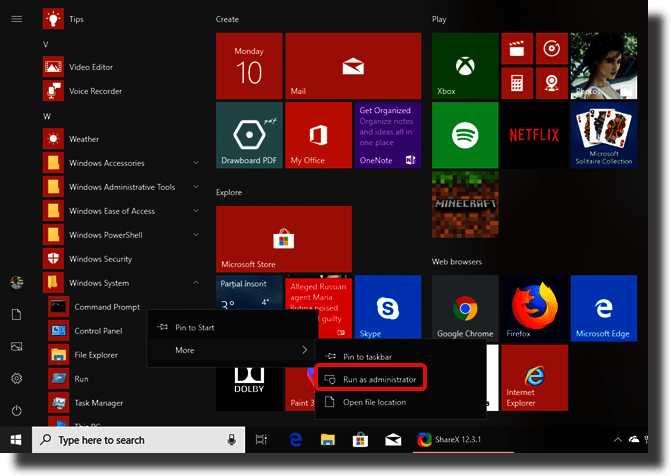Select Command Prompt in app list
Viewport: 671px width, 476px height.
tap(95, 307)
